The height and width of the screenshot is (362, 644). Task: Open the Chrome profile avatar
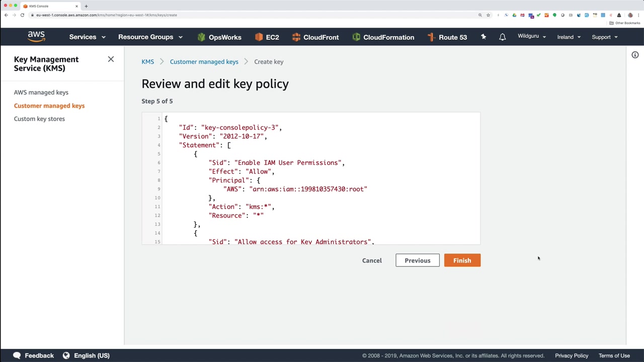[x=630, y=15]
